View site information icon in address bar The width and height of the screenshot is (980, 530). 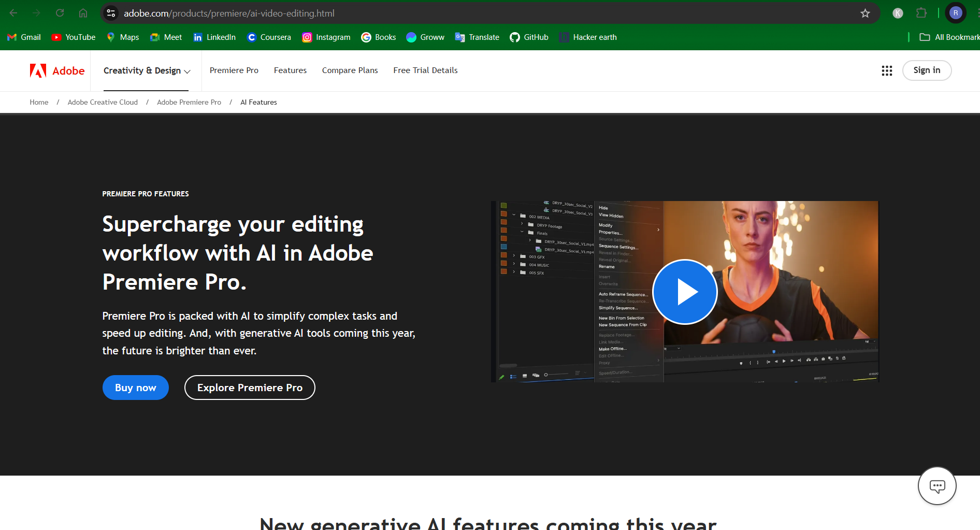(111, 13)
